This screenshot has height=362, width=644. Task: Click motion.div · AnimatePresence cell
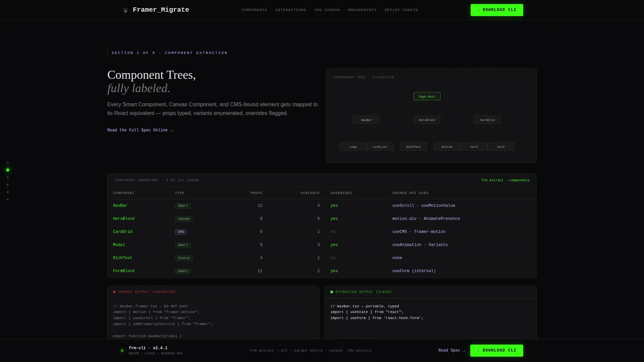coord(426,219)
